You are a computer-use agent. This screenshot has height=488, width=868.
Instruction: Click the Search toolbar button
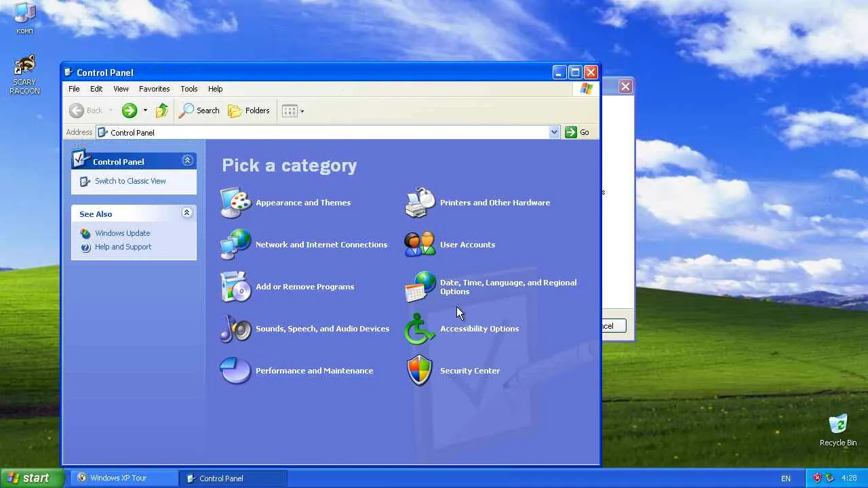[x=199, y=110]
